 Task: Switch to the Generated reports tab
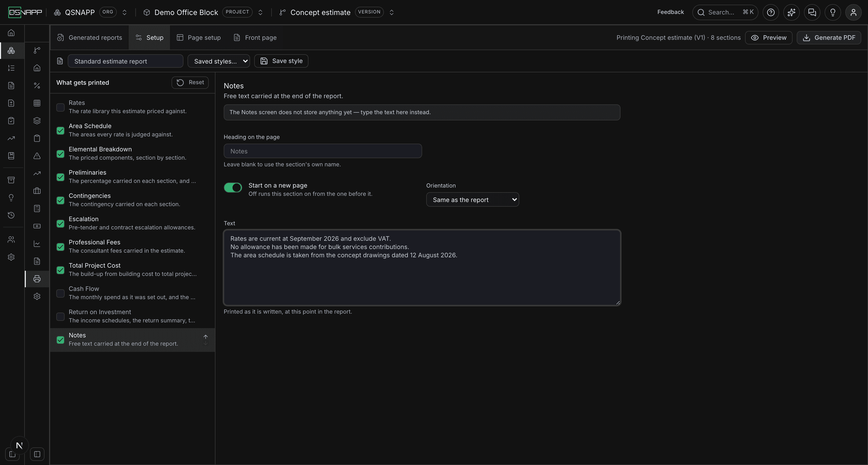(90, 38)
